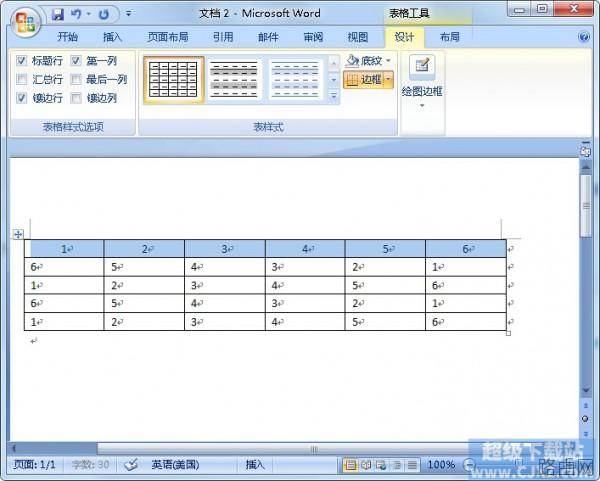This screenshot has width=600, height=481.
Task: Click the 绘图边框 draw borders icon
Action: click(422, 67)
